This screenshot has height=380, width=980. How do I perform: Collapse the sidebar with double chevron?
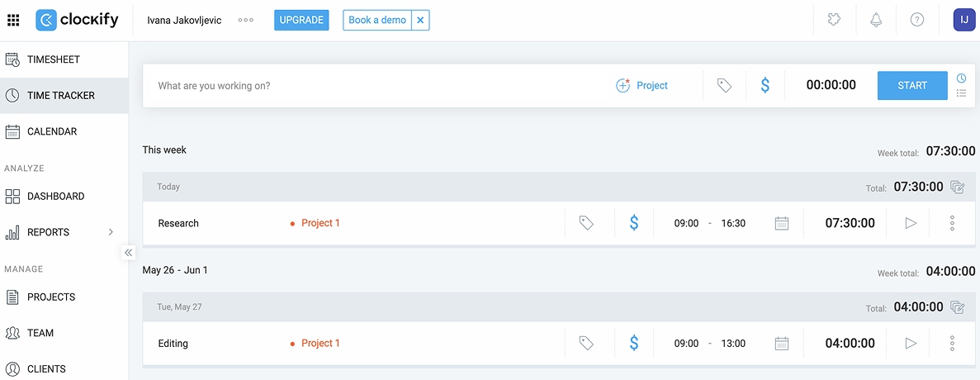coord(128,253)
